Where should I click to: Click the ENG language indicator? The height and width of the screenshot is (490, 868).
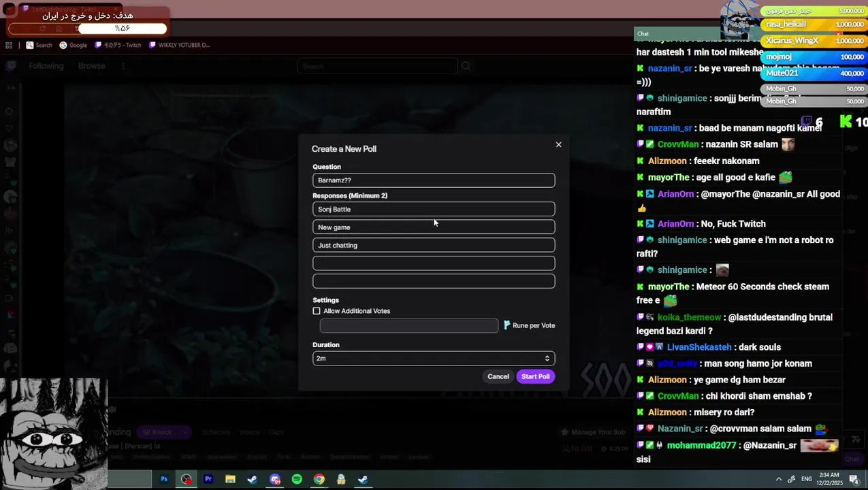tap(807, 479)
